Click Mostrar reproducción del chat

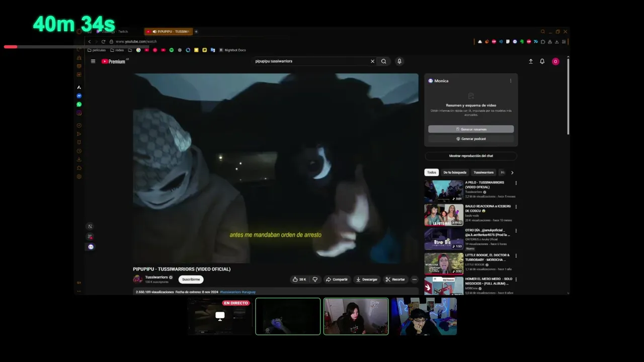tap(471, 156)
